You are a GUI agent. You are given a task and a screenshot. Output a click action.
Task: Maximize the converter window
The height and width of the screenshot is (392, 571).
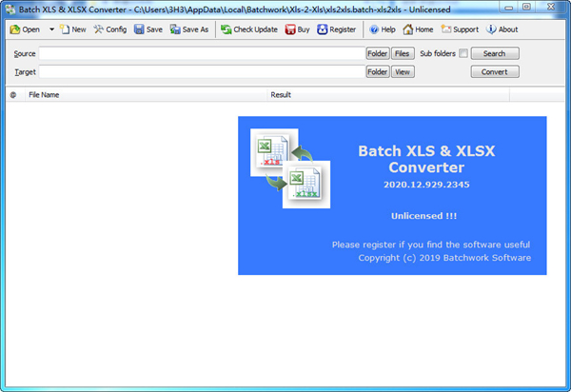(526, 8)
